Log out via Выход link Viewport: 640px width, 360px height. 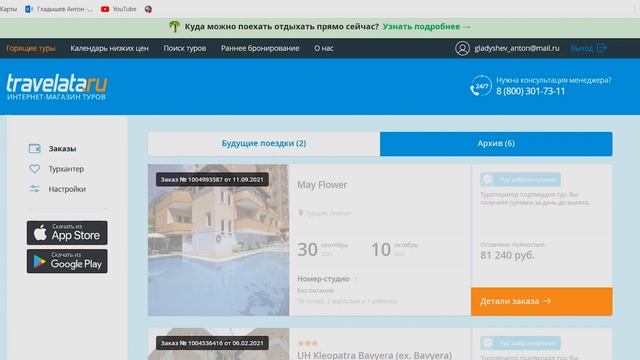pyautogui.click(x=582, y=48)
